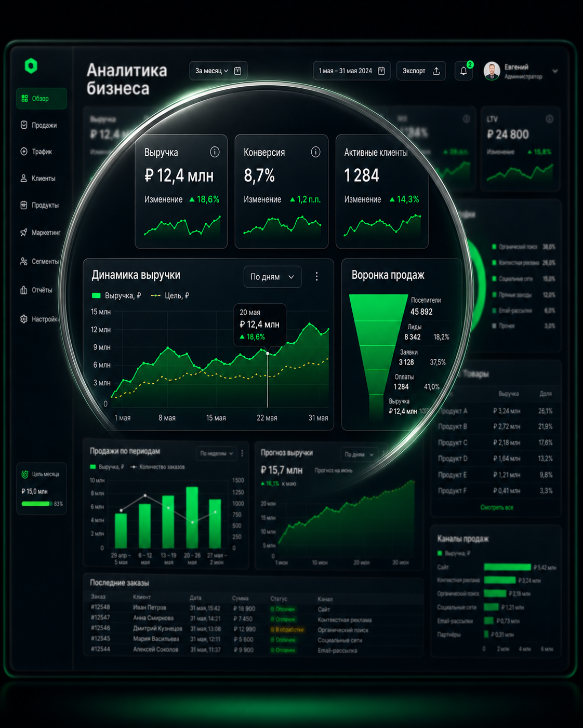583x728 pixels.
Task: Open Трафик sidebar item
Action: 36,152
